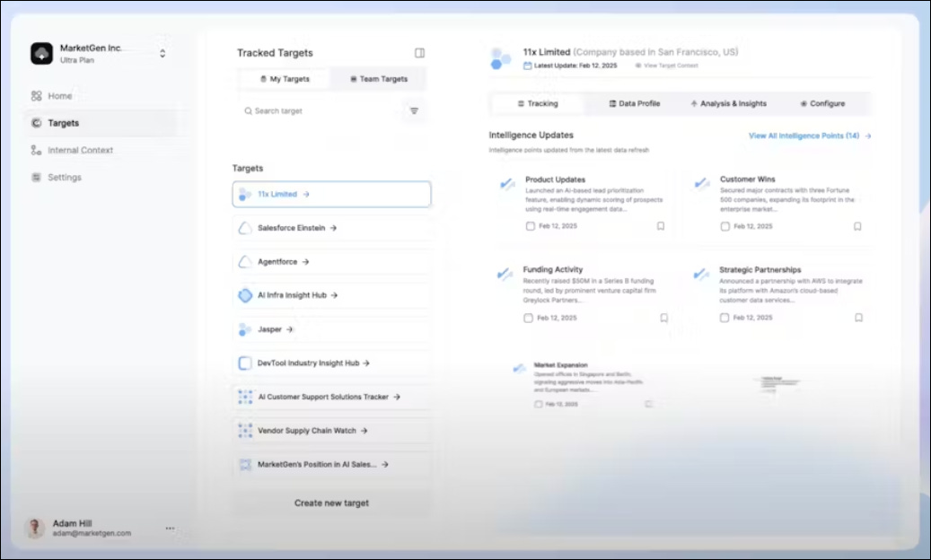The image size is (931, 560).
Task: Click arrow next to Salesforce Einstein
Action: coord(333,228)
